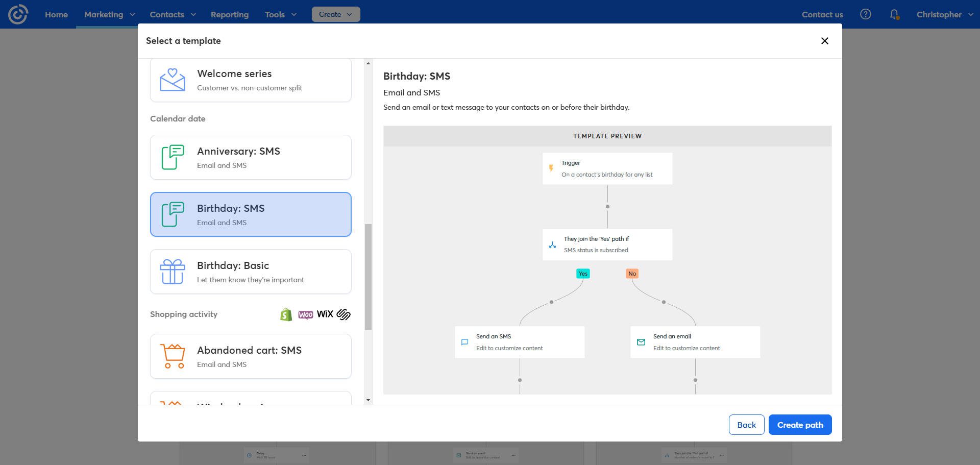Click the Welcome series envelope icon
This screenshot has height=465, width=980.
click(x=172, y=80)
